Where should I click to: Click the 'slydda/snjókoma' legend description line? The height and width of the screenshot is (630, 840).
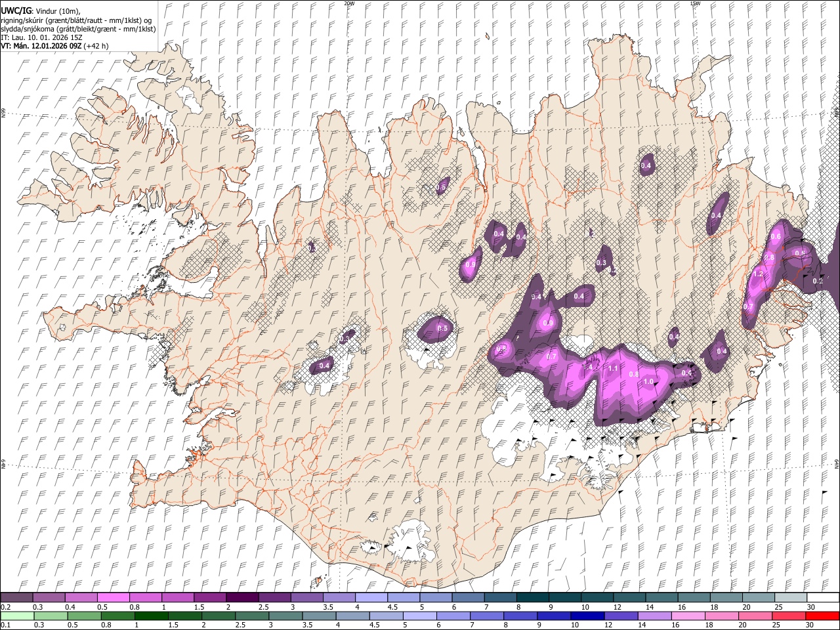78,29
